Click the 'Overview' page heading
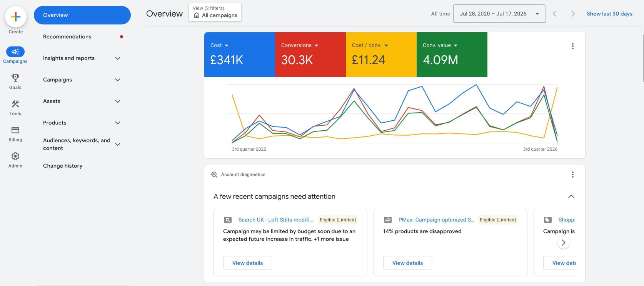This screenshot has height=286, width=644. [x=164, y=14]
